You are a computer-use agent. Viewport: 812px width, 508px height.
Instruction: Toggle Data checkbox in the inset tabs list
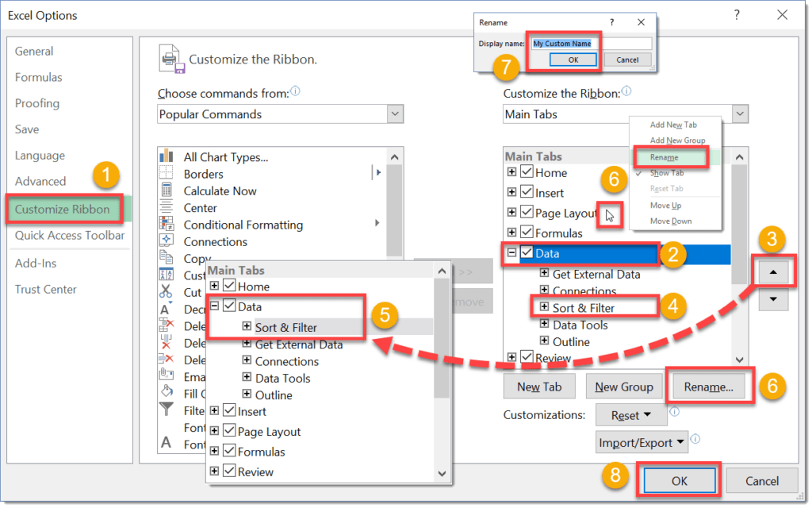(229, 306)
